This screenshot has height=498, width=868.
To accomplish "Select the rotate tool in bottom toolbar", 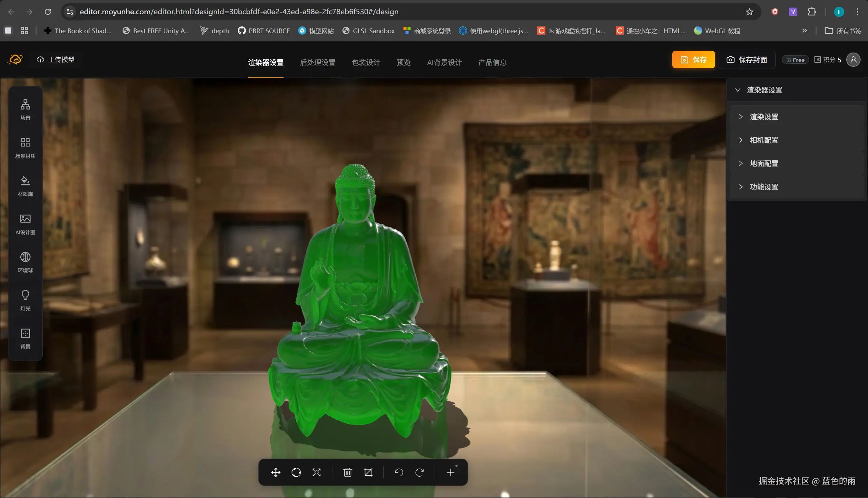I will coord(296,472).
